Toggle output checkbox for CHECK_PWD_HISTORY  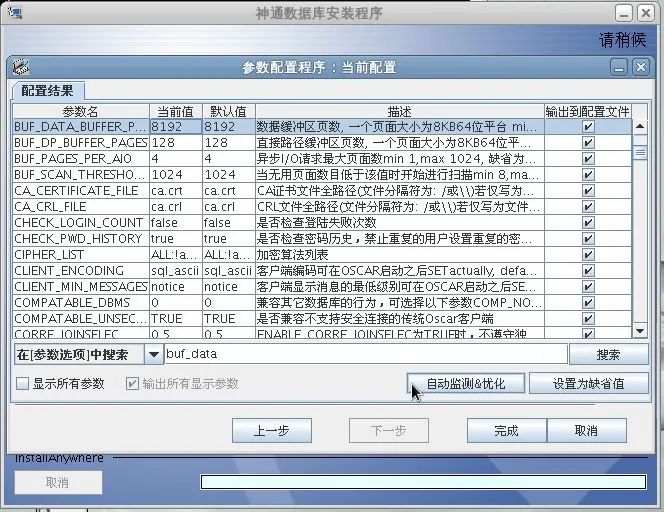(588, 239)
